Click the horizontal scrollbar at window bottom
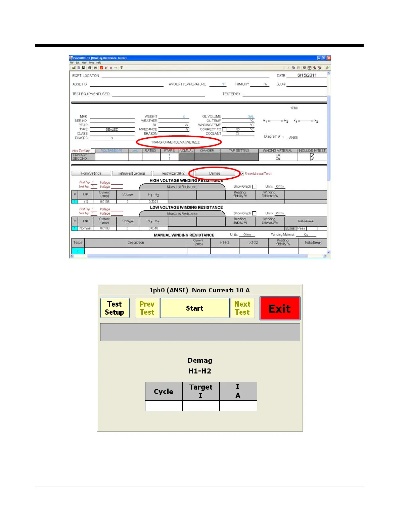 (197, 256)
